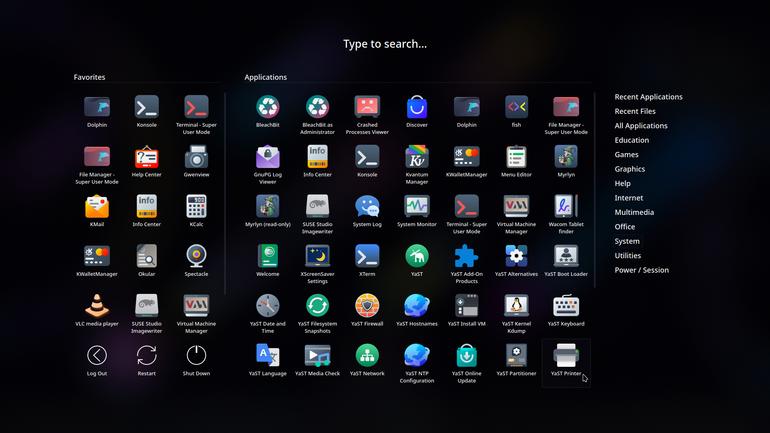Open YaST Firewall
The width and height of the screenshot is (770, 433).
click(x=367, y=310)
